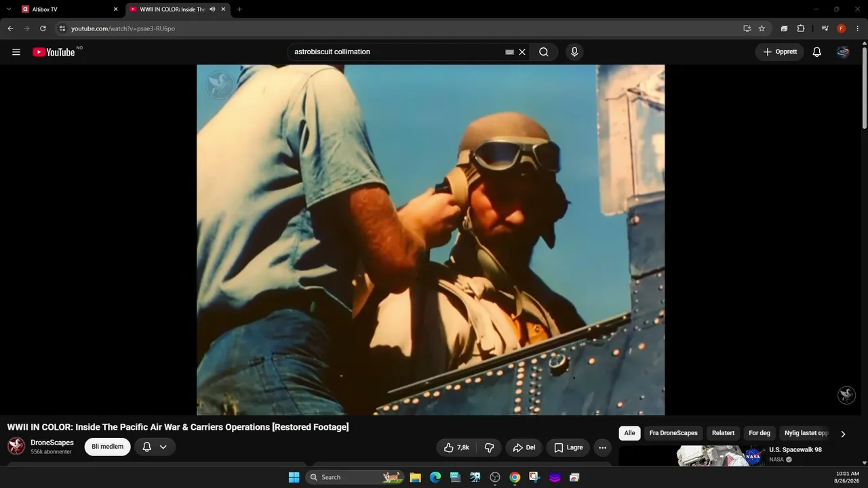
Task: Toggle the subscription notification bell for DroneScapes
Action: click(x=146, y=447)
